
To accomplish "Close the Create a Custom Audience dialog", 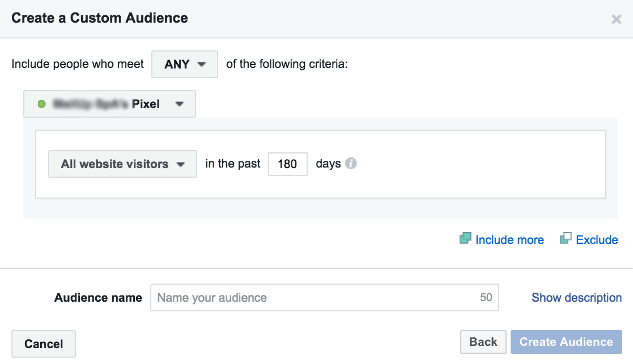I will 616,20.
